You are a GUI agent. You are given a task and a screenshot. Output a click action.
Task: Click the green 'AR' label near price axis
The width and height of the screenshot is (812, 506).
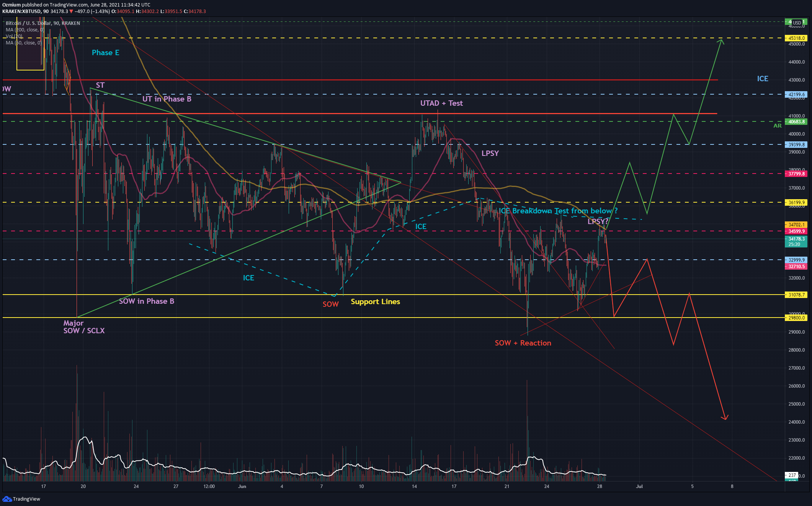[777, 126]
